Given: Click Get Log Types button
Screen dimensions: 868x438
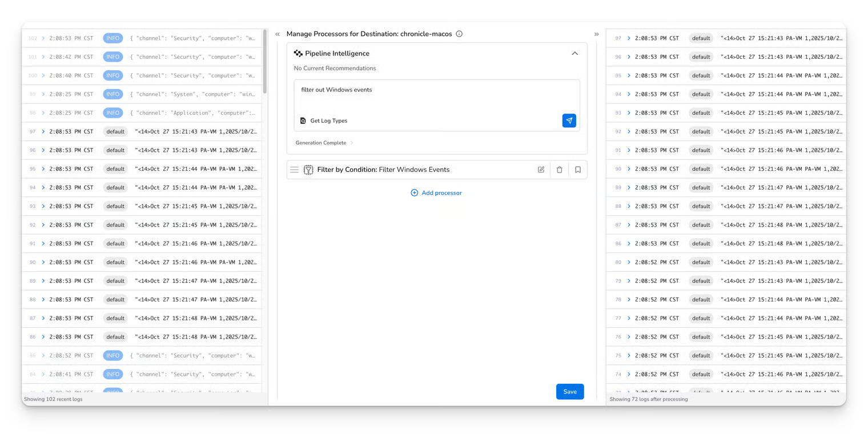Looking at the screenshot, I should (x=328, y=120).
